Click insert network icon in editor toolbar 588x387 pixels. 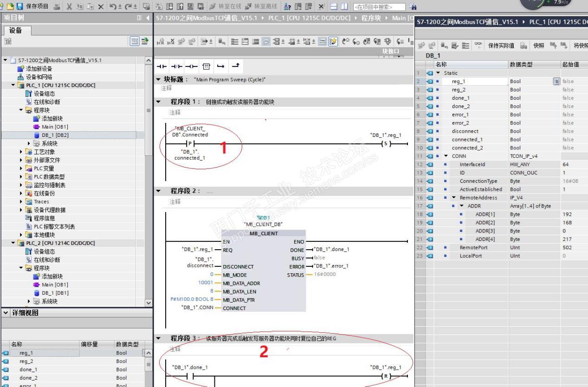(160, 41)
